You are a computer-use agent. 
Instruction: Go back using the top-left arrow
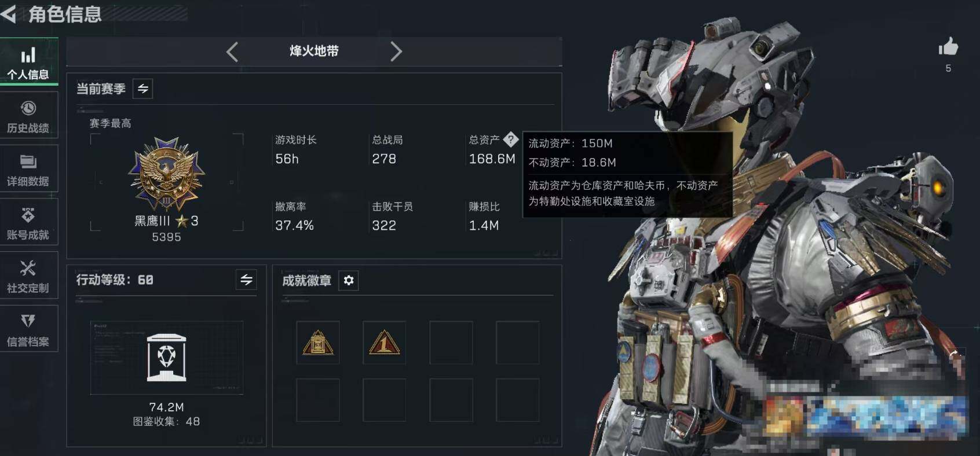(x=9, y=14)
